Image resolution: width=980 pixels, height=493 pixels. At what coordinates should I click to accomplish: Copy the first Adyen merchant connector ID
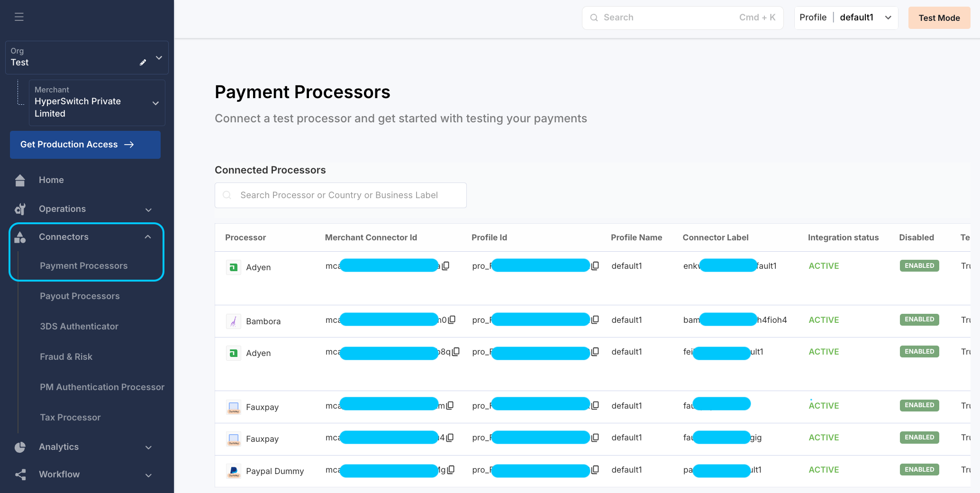[445, 266]
